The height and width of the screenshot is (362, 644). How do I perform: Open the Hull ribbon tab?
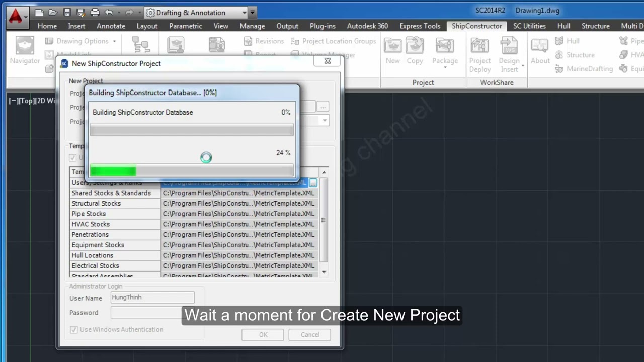[563, 26]
